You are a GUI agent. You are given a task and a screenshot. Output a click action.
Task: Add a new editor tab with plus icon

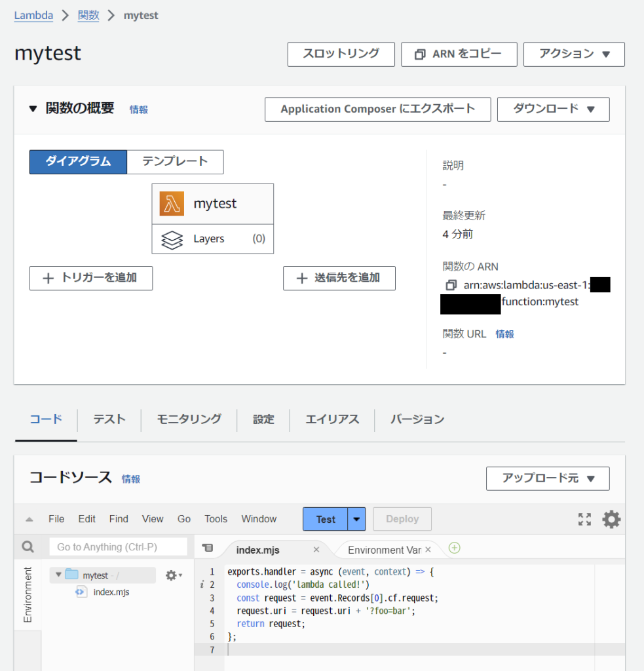coord(454,548)
